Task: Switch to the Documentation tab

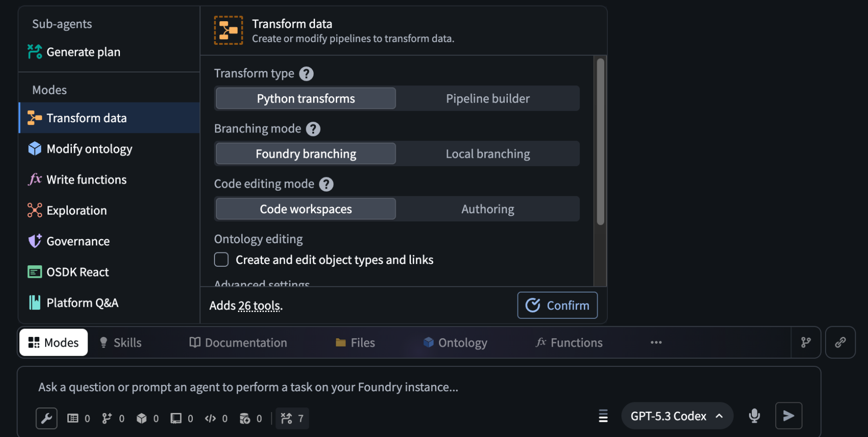Action: (x=238, y=342)
